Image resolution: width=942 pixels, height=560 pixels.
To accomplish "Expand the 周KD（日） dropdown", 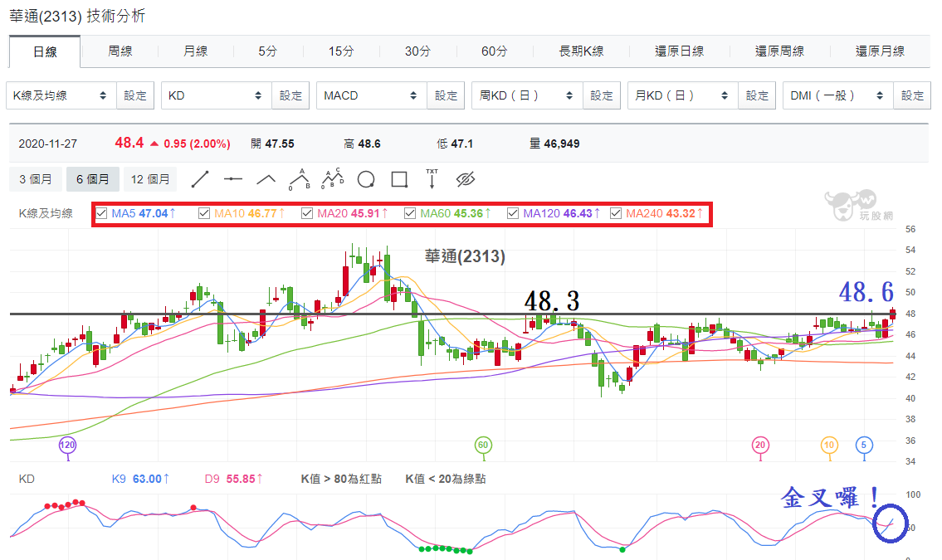I will point(528,95).
